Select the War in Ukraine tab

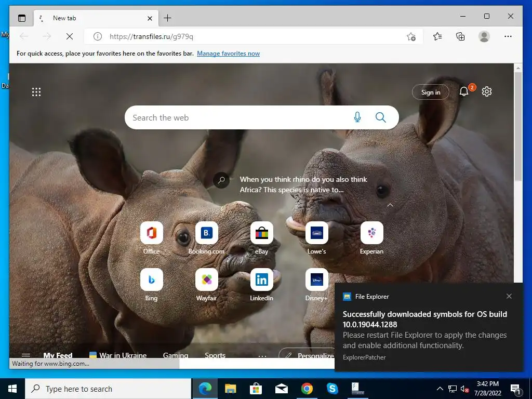118,355
